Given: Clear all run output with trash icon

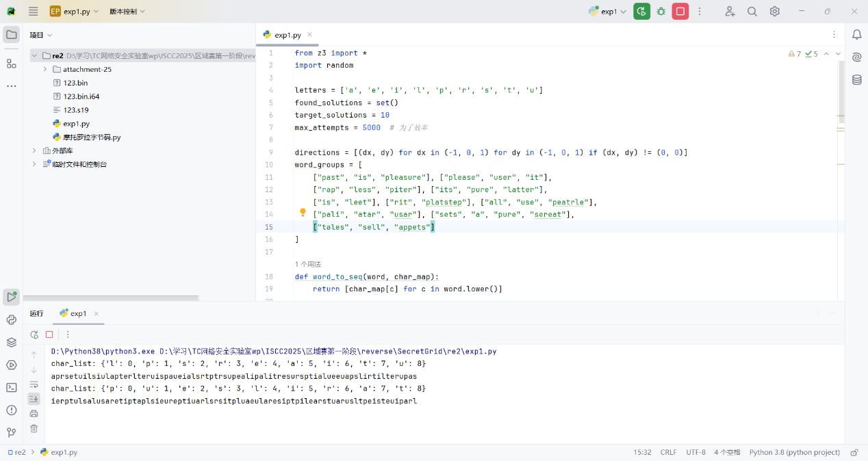Looking at the screenshot, I should (x=34, y=429).
